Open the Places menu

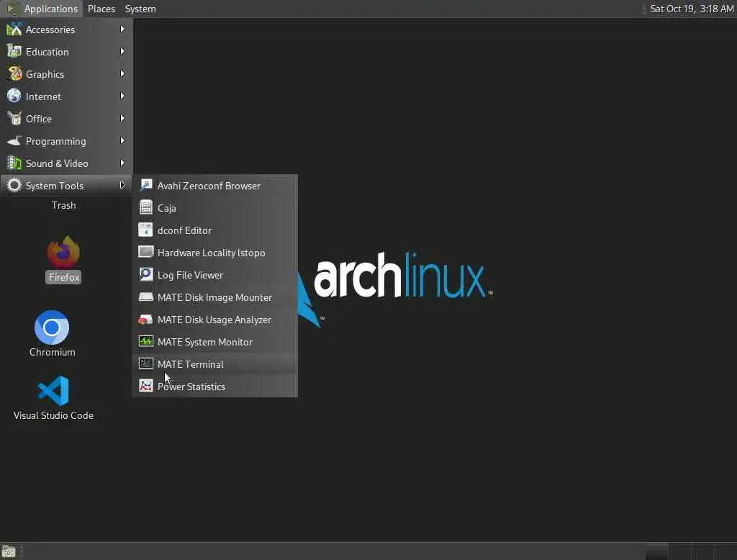[101, 9]
